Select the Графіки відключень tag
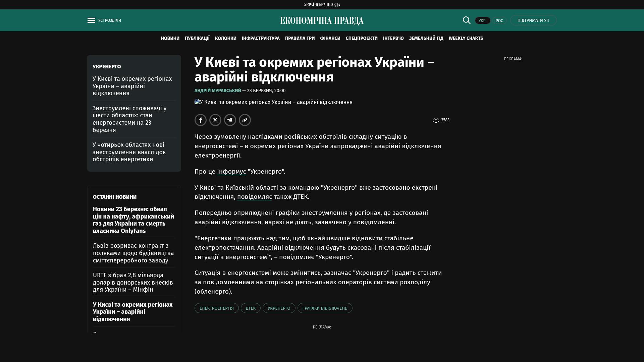644x362 pixels. coord(325,308)
